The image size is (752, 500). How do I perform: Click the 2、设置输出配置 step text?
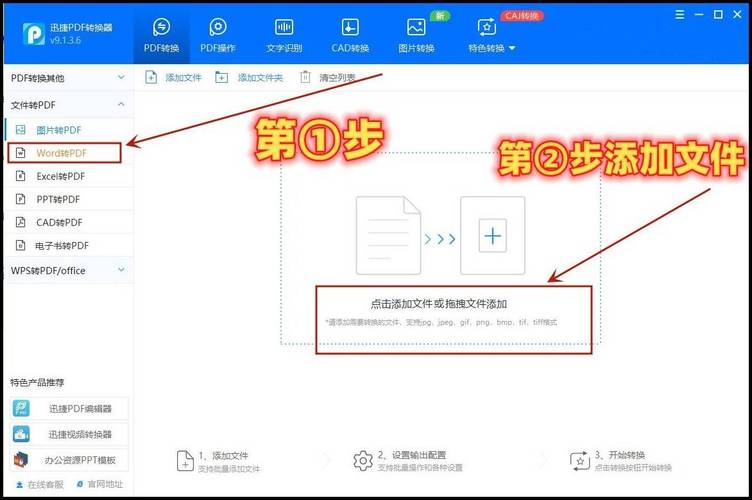pos(411,454)
